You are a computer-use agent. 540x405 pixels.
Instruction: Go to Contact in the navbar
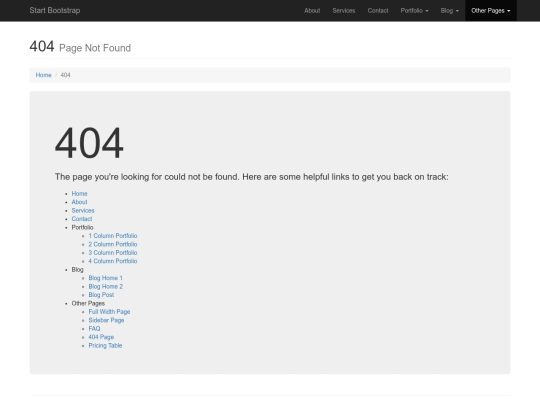pos(378,11)
